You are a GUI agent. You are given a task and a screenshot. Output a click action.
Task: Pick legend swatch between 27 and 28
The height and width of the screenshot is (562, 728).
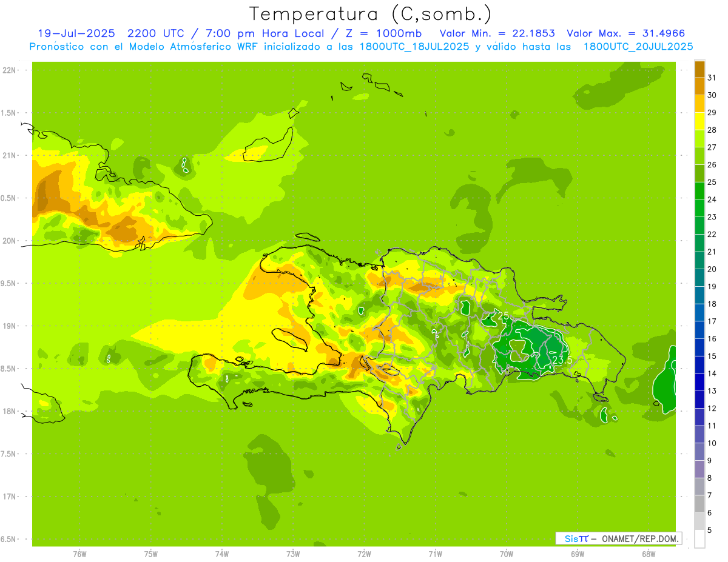(x=699, y=138)
